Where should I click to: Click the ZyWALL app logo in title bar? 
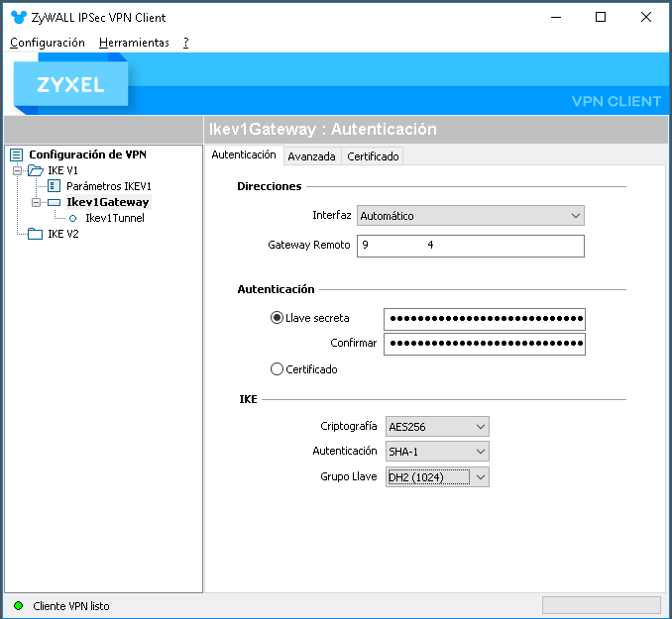(19, 17)
